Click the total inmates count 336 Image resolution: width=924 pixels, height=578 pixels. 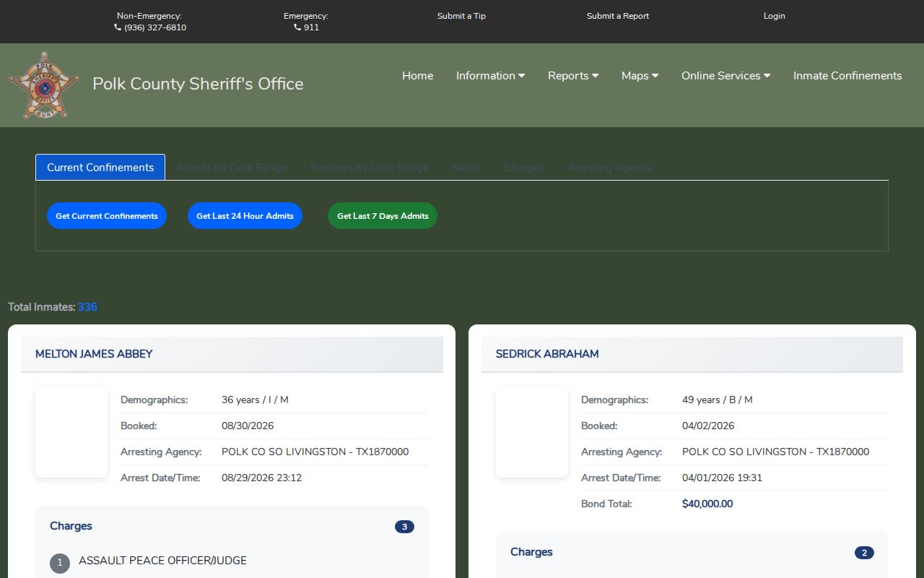tap(87, 307)
